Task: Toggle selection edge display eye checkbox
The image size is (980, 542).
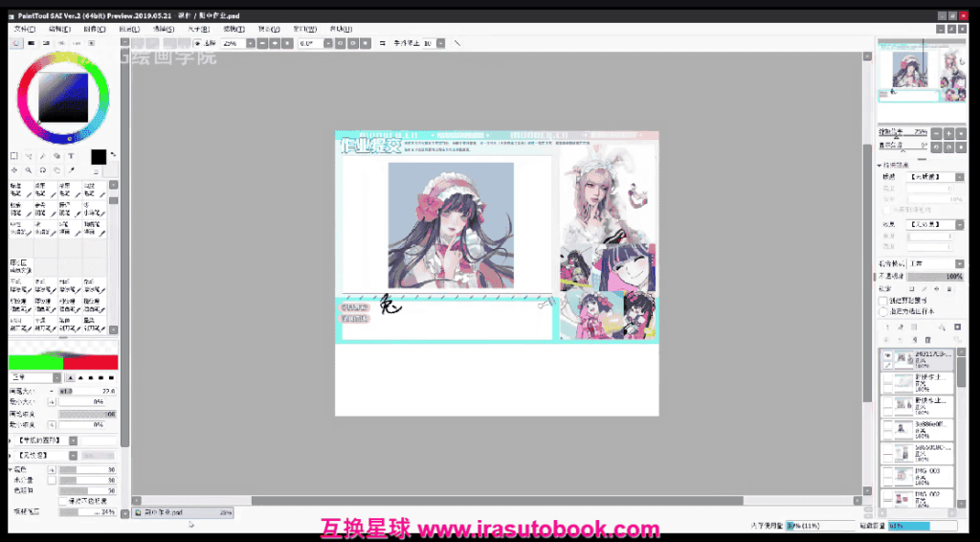Action: [197, 43]
